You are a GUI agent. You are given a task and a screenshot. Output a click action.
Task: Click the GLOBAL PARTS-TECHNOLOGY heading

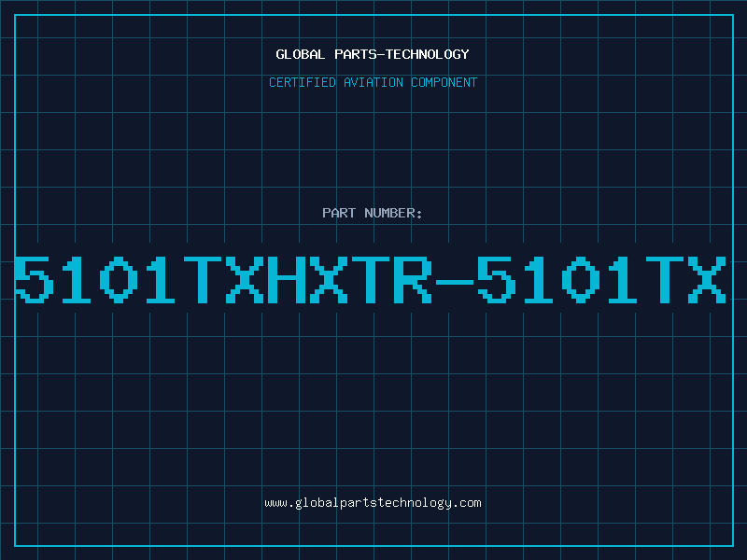click(x=373, y=54)
